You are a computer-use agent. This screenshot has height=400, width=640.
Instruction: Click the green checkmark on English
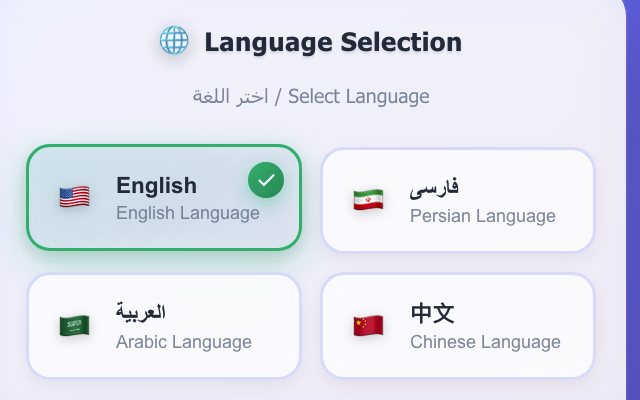pos(266,181)
